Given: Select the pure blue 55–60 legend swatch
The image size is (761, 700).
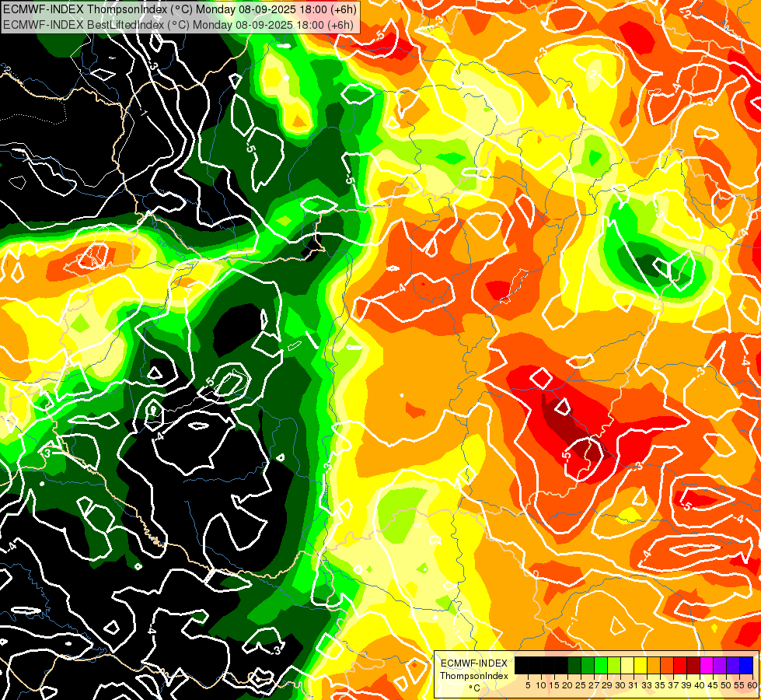Looking at the screenshot, I should pos(746,666).
